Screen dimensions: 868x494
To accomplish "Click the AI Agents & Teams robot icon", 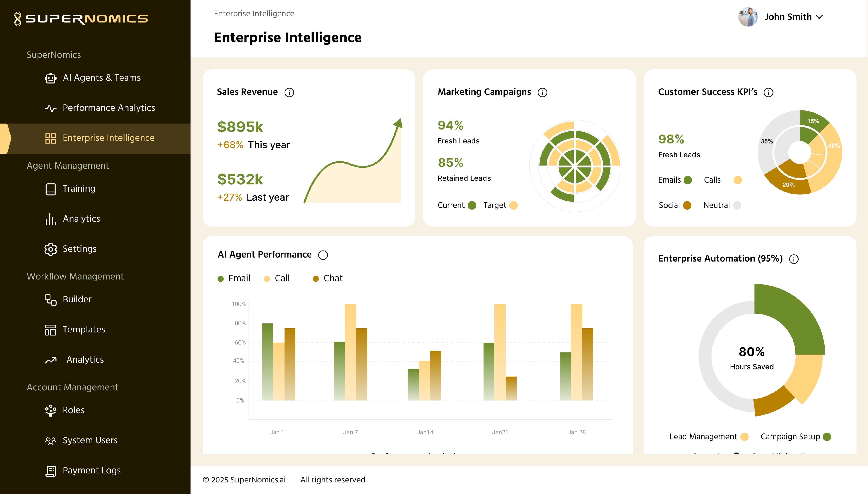I will tap(51, 78).
